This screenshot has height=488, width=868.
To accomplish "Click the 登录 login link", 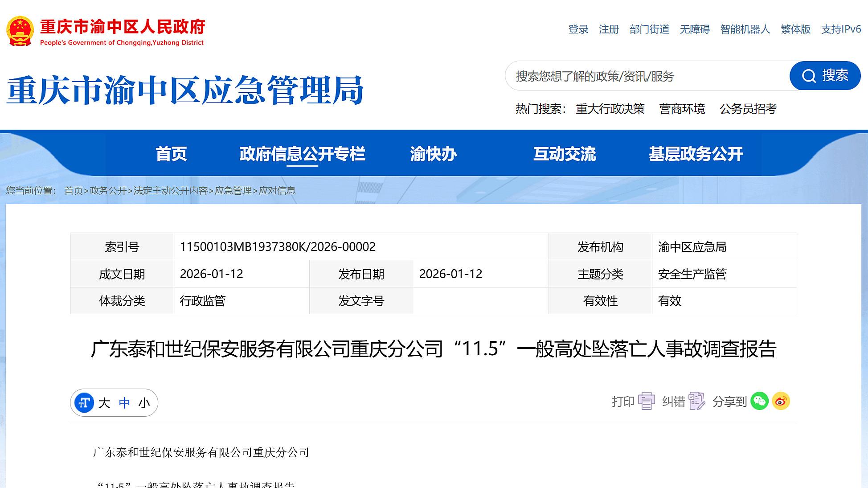I will tap(578, 29).
